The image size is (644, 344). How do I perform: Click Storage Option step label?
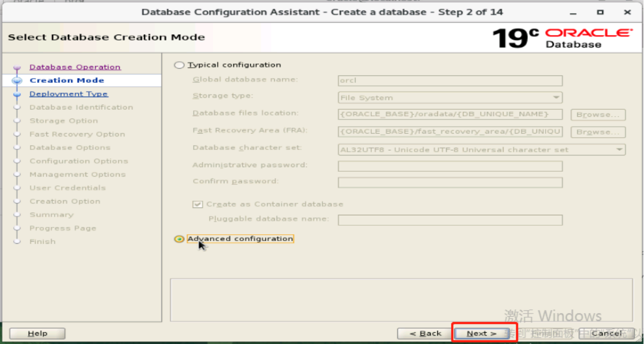coord(63,121)
